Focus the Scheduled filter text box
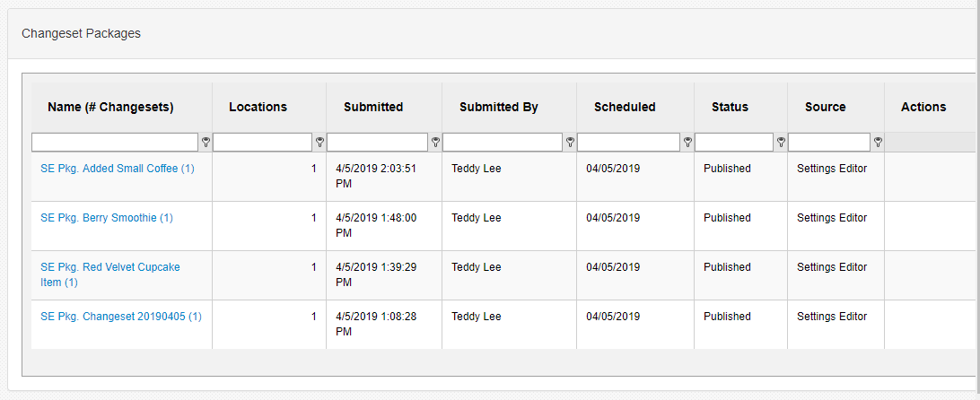This screenshot has width=980, height=400. pyautogui.click(x=629, y=143)
